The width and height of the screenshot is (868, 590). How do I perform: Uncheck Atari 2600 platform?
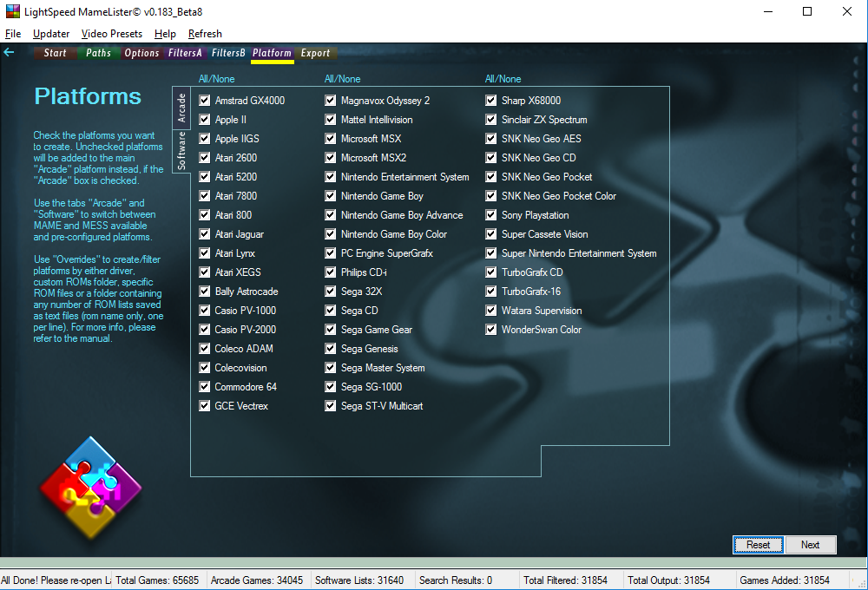[x=205, y=158]
